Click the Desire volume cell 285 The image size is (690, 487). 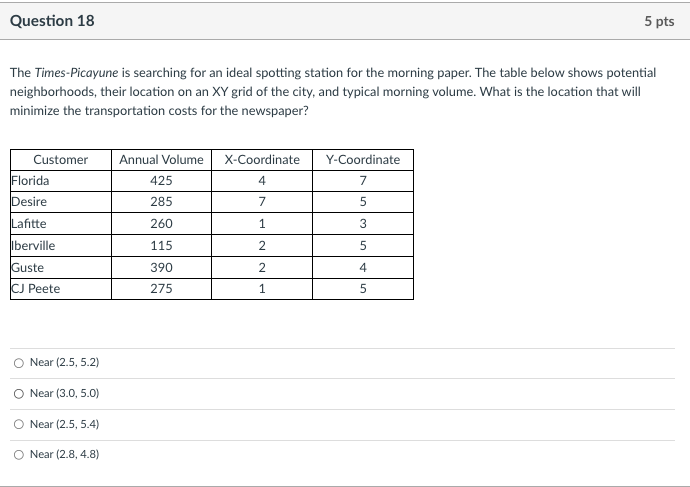pos(161,202)
